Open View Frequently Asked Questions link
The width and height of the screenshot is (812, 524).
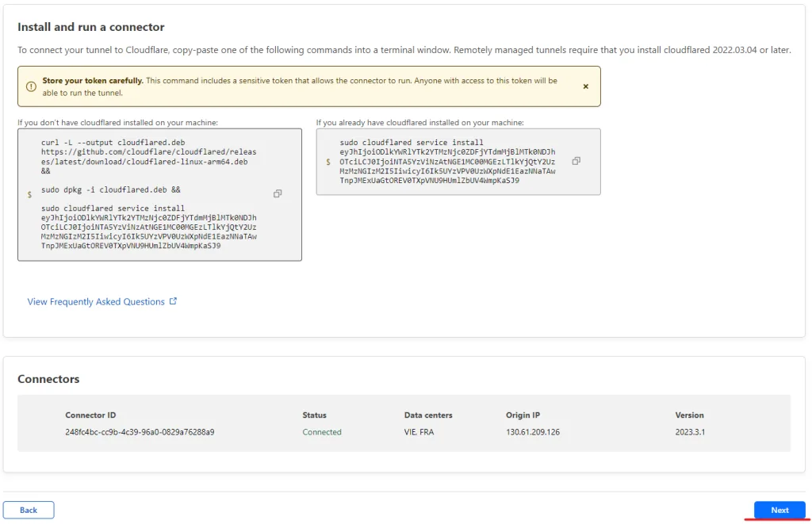click(96, 302)
